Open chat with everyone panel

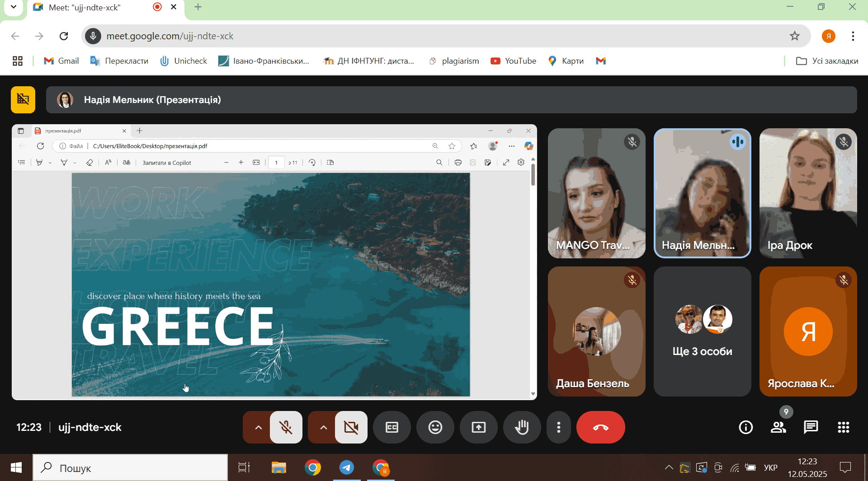coord(811,427)
